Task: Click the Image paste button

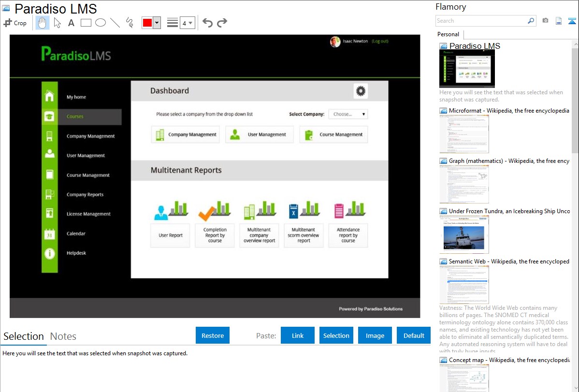Action: pyautogui.click(x=375, y=335)
